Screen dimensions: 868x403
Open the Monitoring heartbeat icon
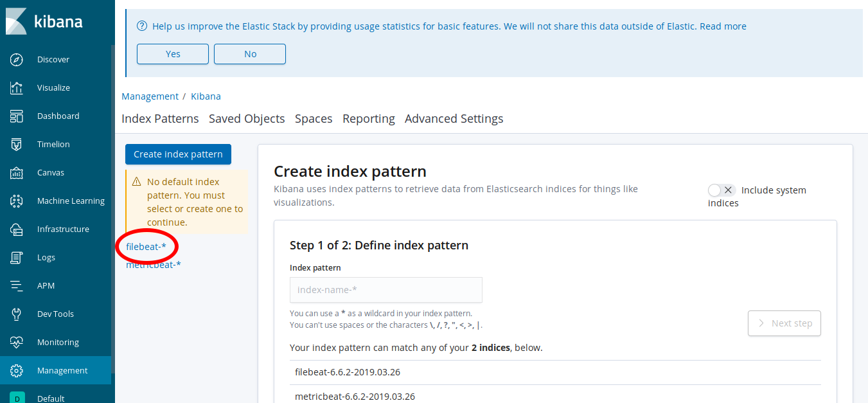pyautogui.click(x=15, y=342)
